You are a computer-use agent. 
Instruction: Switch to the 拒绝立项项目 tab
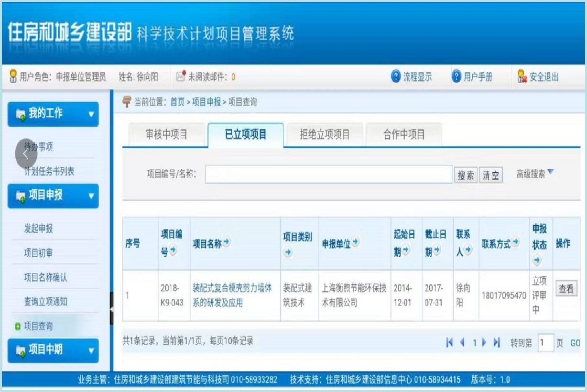[x=325, y=135]
